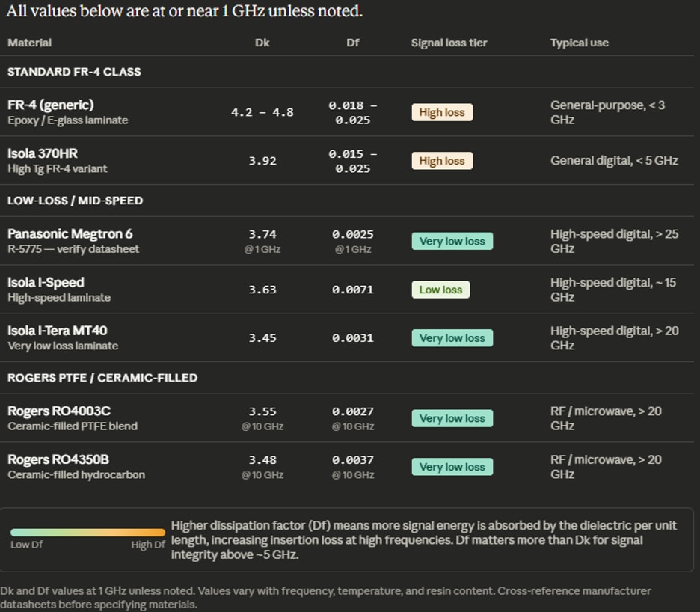The image size is (700, 612).
Task: Click the Panasonic Megtron 6 material name
Action: coord(70,233)
